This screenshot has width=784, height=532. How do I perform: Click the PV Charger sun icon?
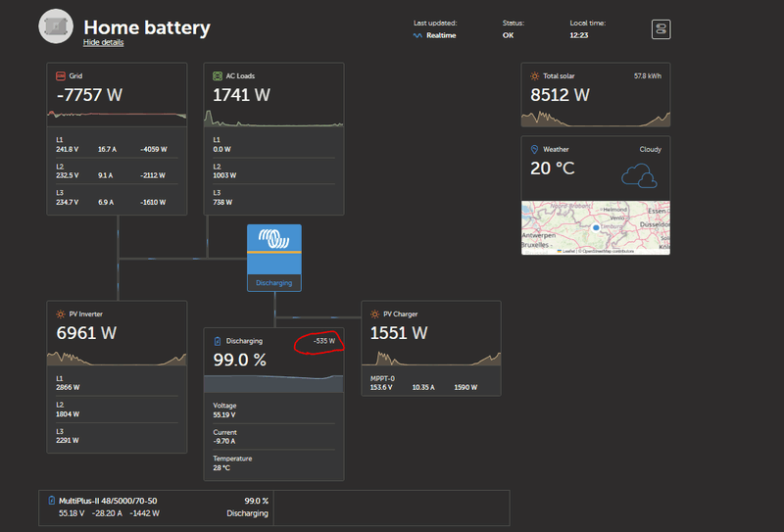[x=375, y=314]
